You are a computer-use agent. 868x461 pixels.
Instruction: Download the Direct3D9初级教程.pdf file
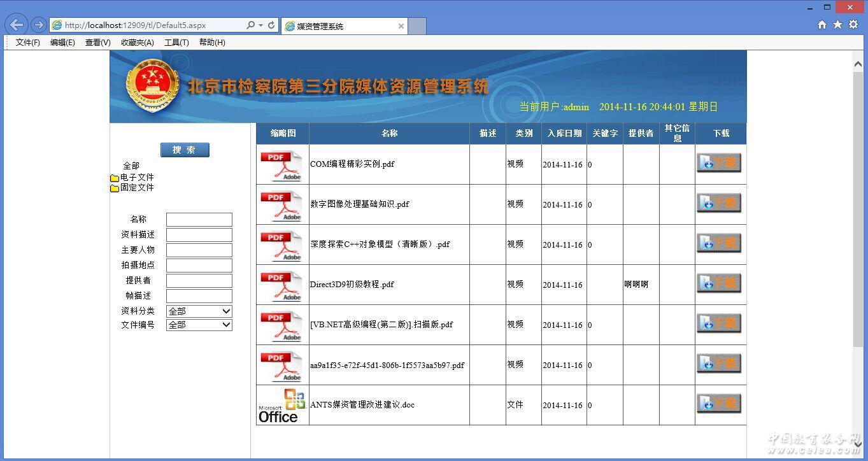click(719, 283)
